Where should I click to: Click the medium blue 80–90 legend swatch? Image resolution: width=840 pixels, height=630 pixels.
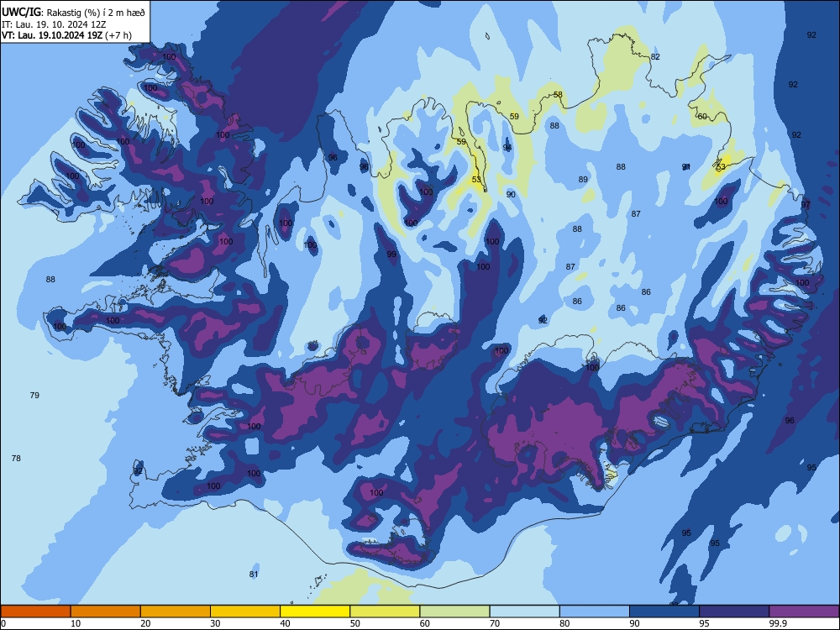(594, 612)
